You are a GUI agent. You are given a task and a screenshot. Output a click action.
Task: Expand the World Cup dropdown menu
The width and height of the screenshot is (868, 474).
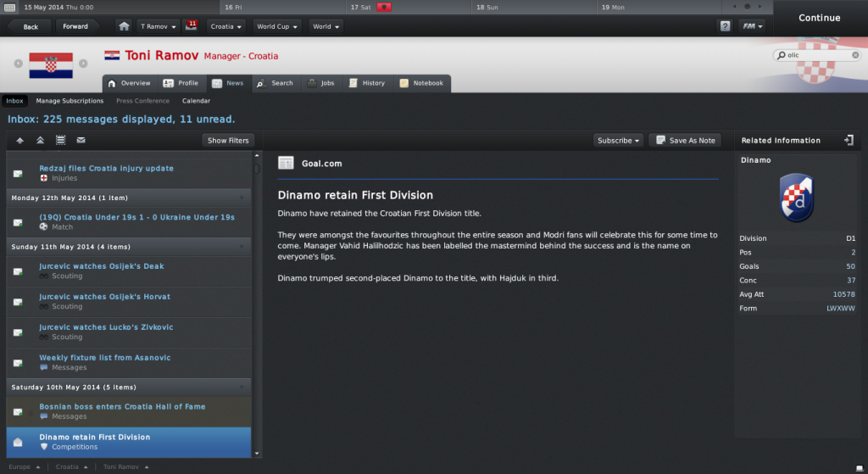tap(276, 26)
